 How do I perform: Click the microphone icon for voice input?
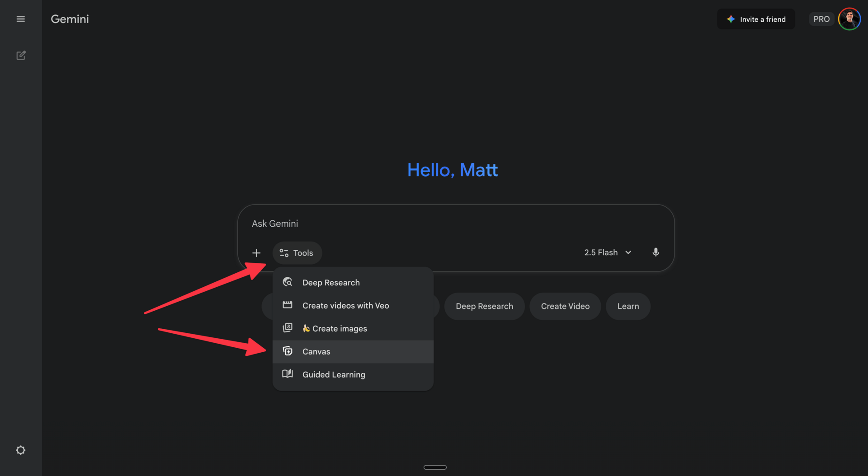[x=656, y=252]
